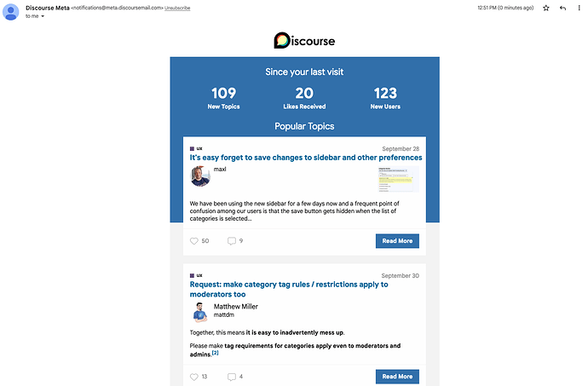This screenshot has height=386, width=588.
Task: Open footnote [2] link
Action: pos(216,353)
